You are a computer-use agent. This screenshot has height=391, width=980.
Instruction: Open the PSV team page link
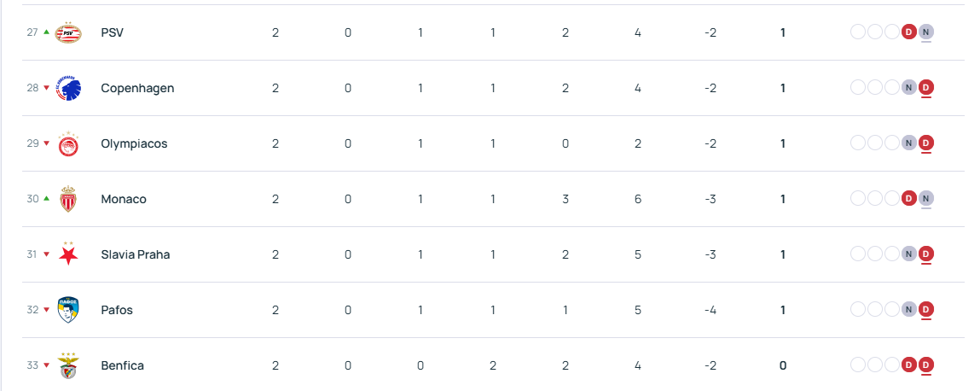[x=113, y=32]
